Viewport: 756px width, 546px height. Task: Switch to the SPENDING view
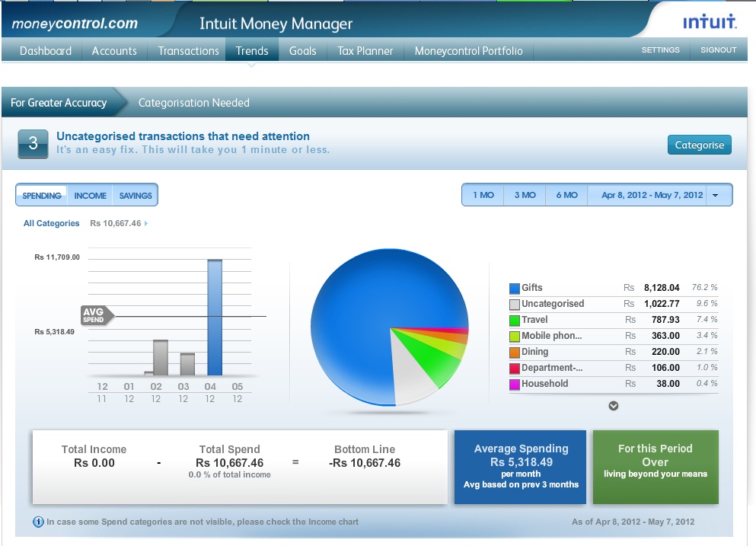(42, 196)
